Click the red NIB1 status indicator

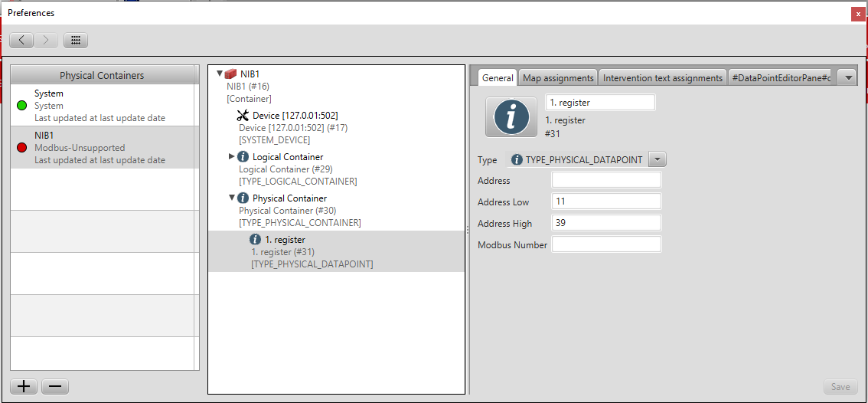pyautogui.click(x=22, y=147)
